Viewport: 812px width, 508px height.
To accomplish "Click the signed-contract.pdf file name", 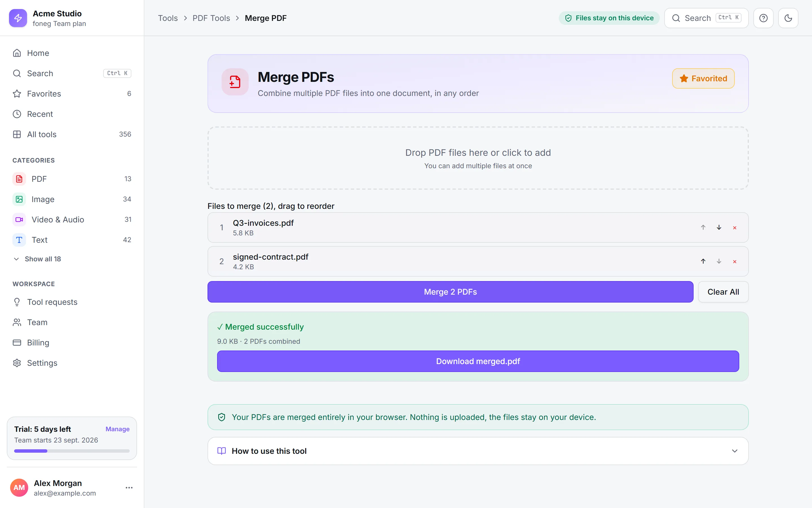I will (x=270, y=257).
